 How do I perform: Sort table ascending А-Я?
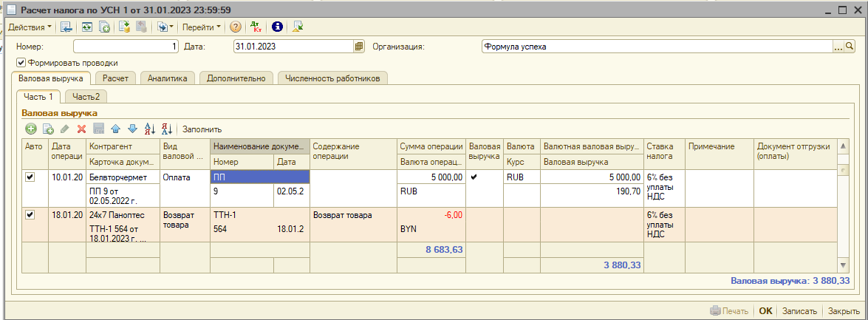click(150, 129)
